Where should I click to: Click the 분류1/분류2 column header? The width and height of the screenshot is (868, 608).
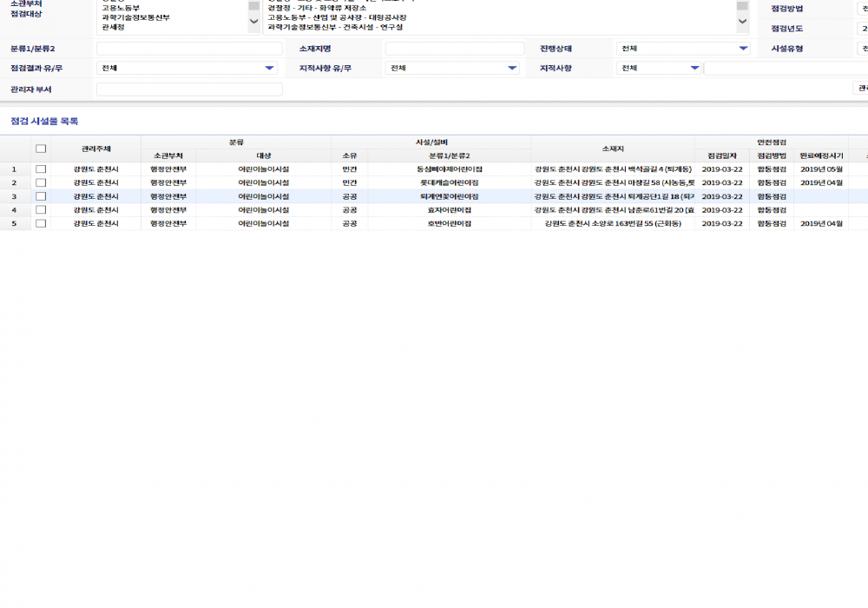[x=449, y=155]
